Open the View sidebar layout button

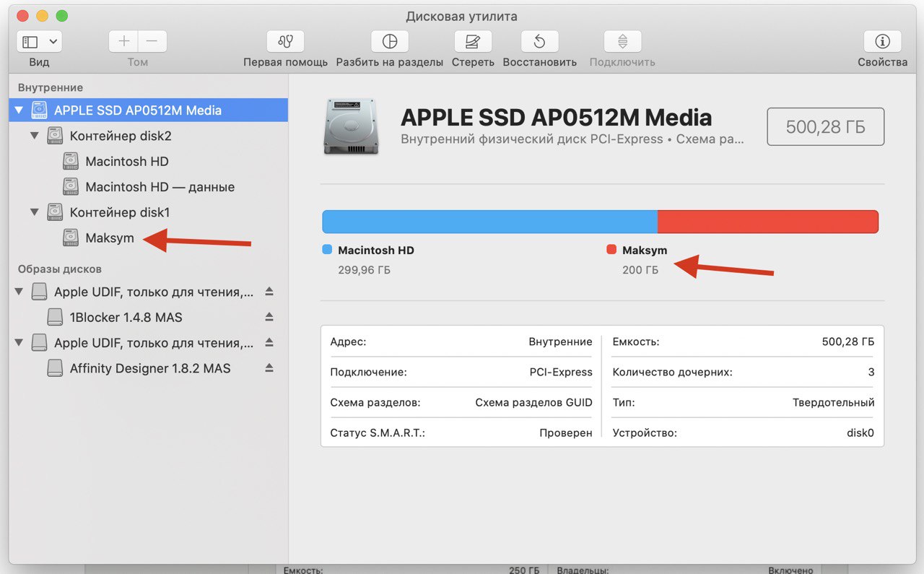coord(30,41)
